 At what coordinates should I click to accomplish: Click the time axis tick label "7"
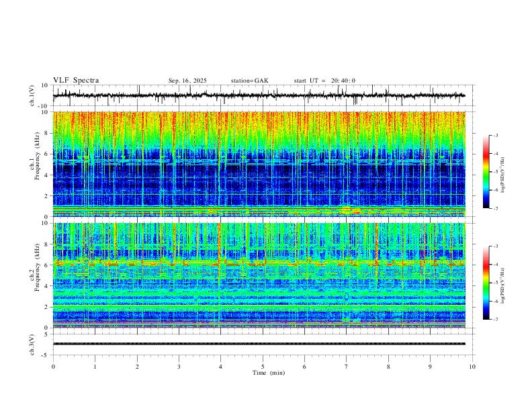pos(347,367)
